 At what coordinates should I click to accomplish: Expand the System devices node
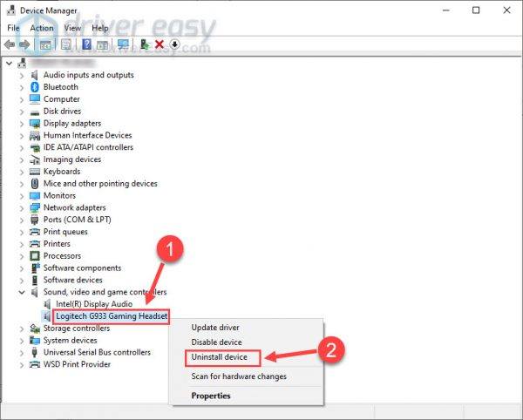[22, 341]
